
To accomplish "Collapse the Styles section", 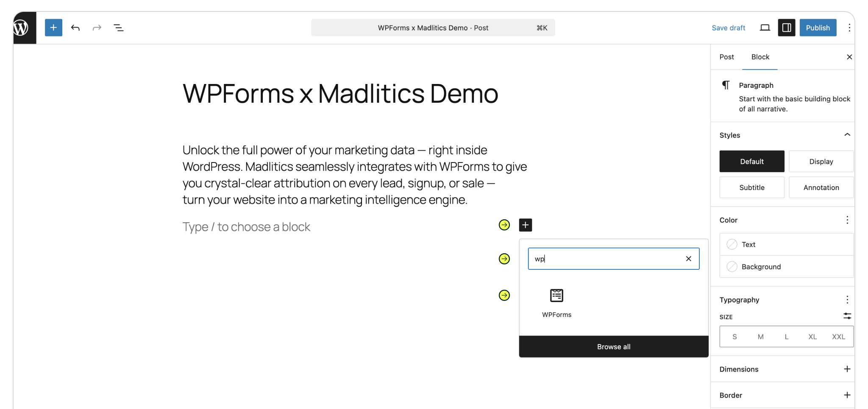I will (847, 135).
